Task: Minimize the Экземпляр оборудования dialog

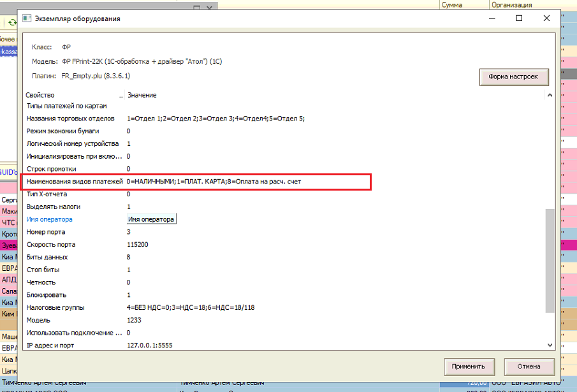Action: point(492,18)
